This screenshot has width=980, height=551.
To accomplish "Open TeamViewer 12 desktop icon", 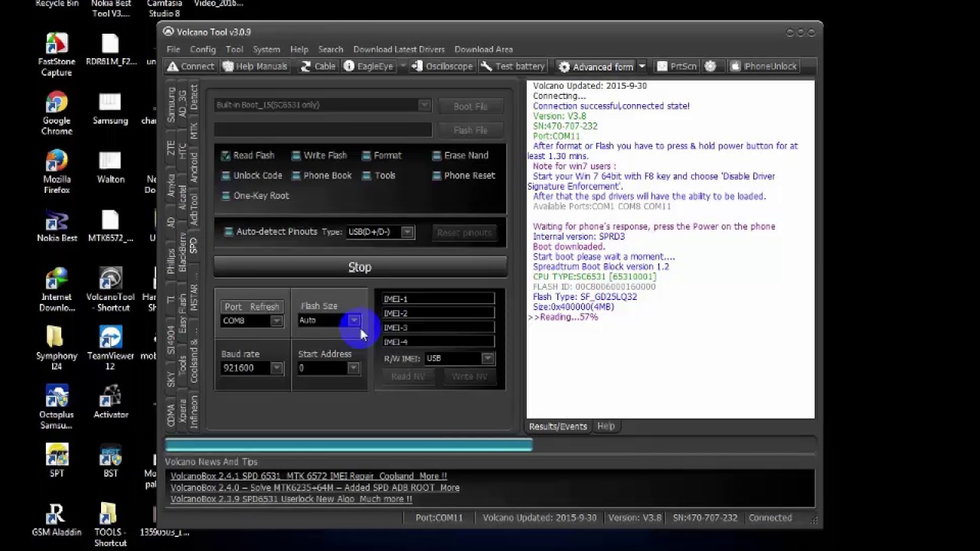I will 110,349.
